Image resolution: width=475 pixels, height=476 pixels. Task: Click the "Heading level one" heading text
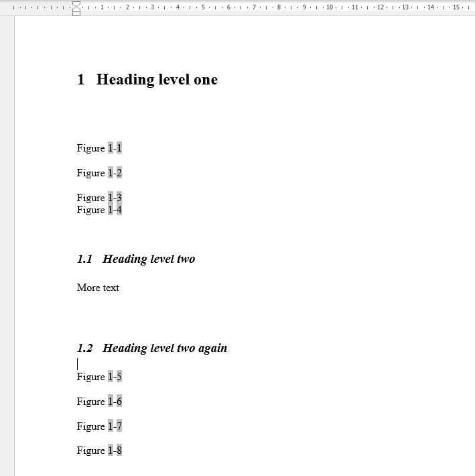click(157, 80)
